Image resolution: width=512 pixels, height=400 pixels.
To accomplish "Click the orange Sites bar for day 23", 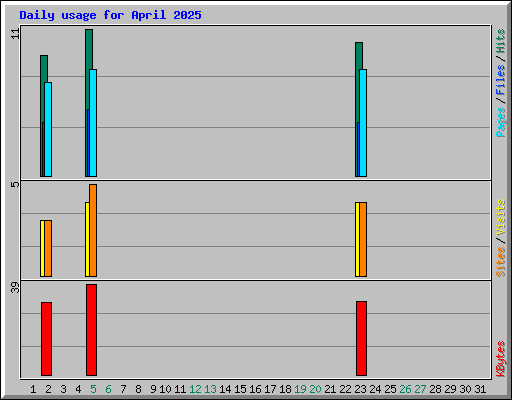I will (x=363, y=239).
